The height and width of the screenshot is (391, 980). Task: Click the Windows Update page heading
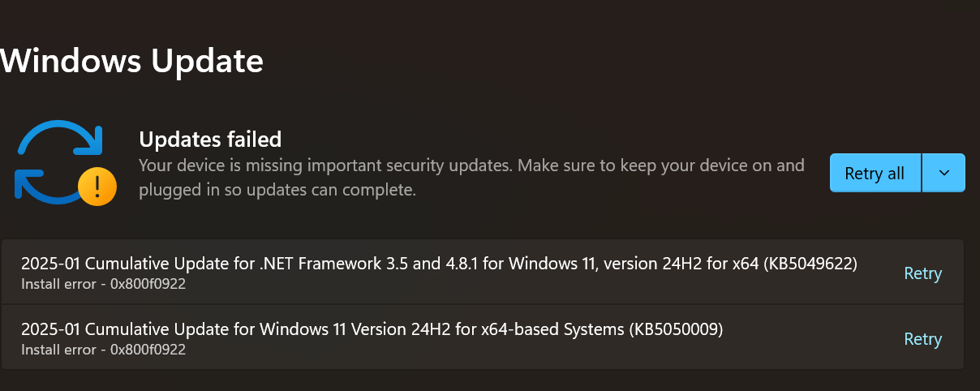click(x=131, y=61)
